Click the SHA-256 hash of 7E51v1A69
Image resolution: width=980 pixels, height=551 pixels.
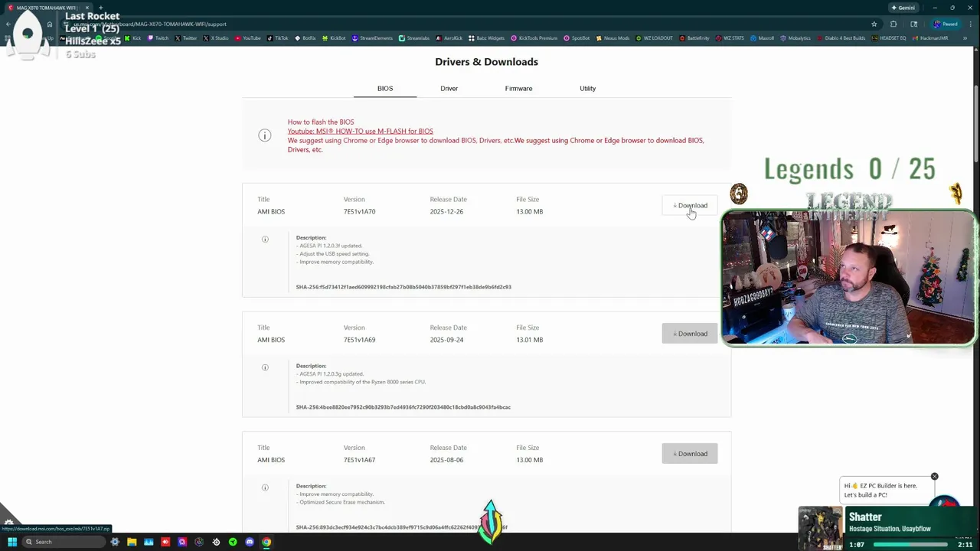tap(403, 407)
